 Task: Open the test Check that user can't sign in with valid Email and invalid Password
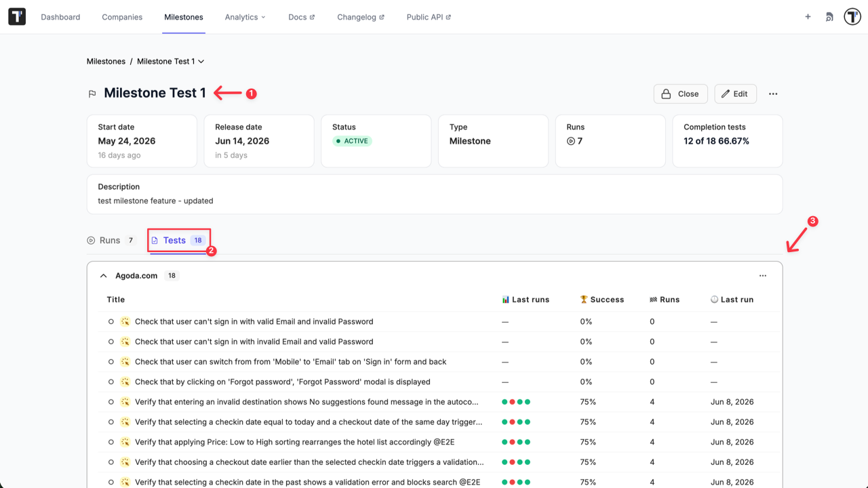point(254,321)
